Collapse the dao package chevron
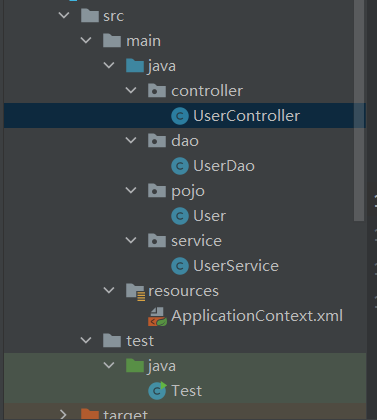Image resolution: width=377 pixels, height=420 pixels. tap(131, 140)
